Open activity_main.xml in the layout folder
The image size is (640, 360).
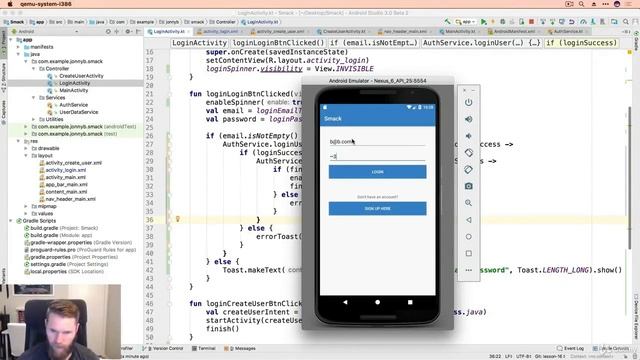tap(66, 177)
